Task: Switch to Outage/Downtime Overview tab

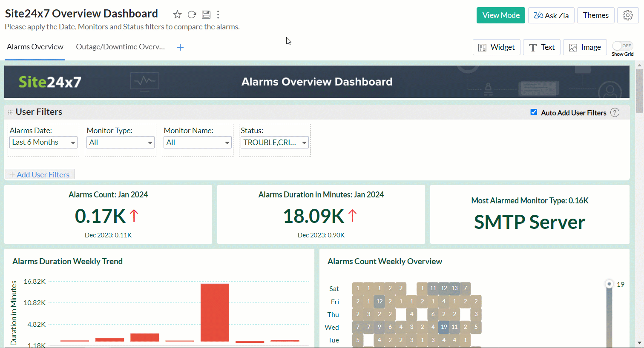Action: tap(120, 47)
